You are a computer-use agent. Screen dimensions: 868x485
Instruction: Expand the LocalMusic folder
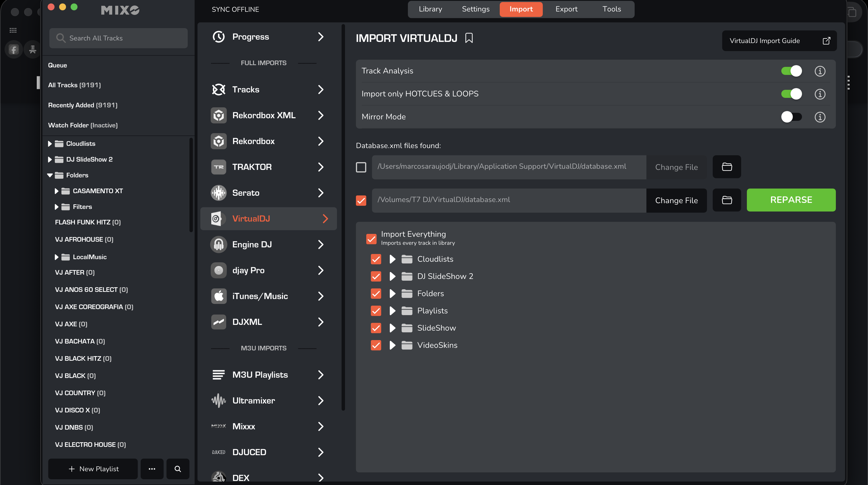(57, 257)
